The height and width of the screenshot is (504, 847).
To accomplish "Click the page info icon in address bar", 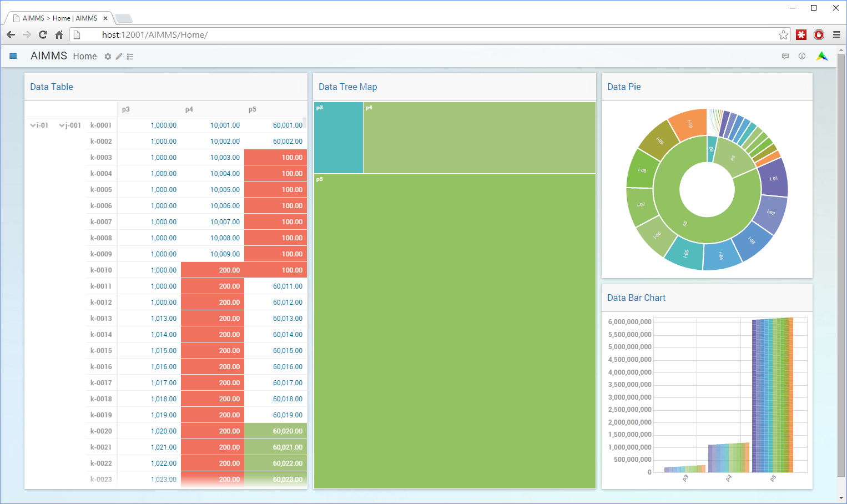I will 77,34.
